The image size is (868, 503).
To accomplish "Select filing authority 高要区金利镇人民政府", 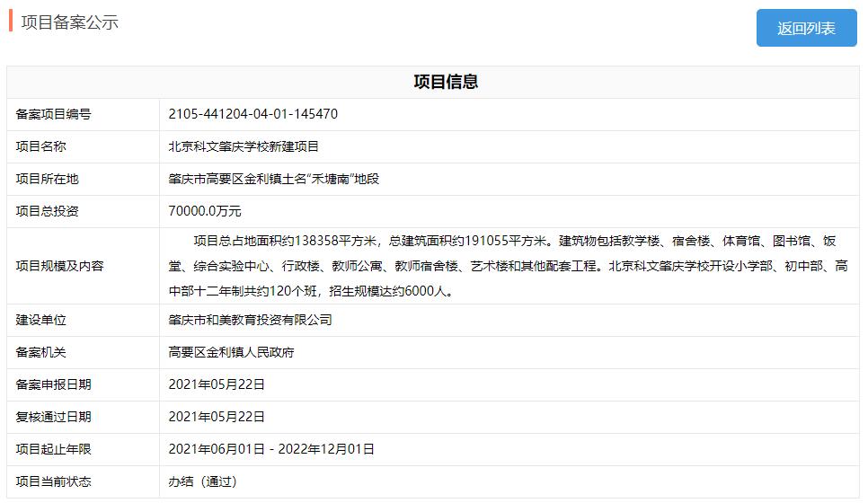I will (232, 352).
